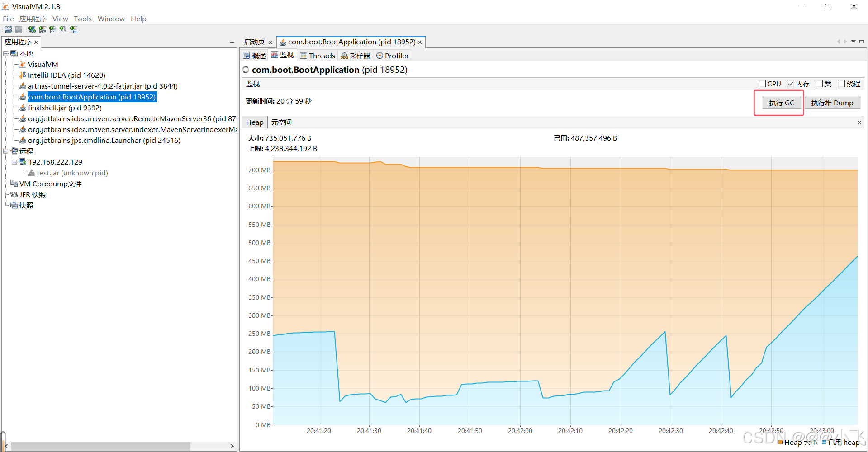The image size is (868, 452).
Task: Click the blue 已用 heap legend swatch
Action: pos(824,442)
